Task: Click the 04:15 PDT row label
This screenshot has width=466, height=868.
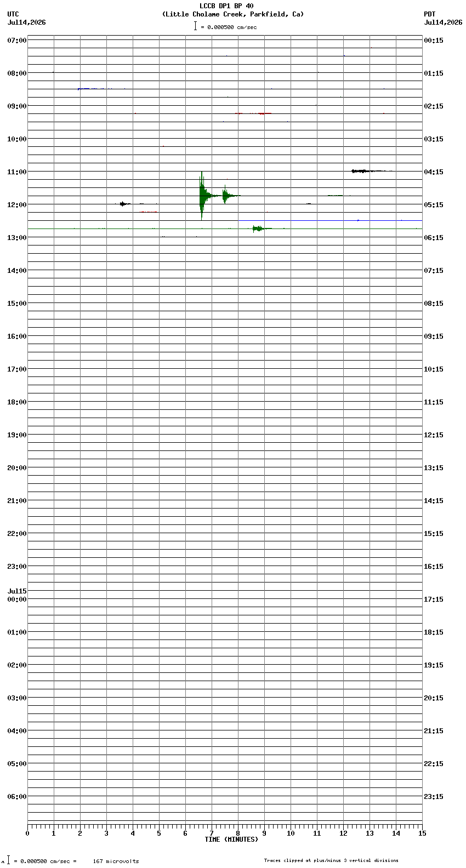Action: (x=434, y=172)
